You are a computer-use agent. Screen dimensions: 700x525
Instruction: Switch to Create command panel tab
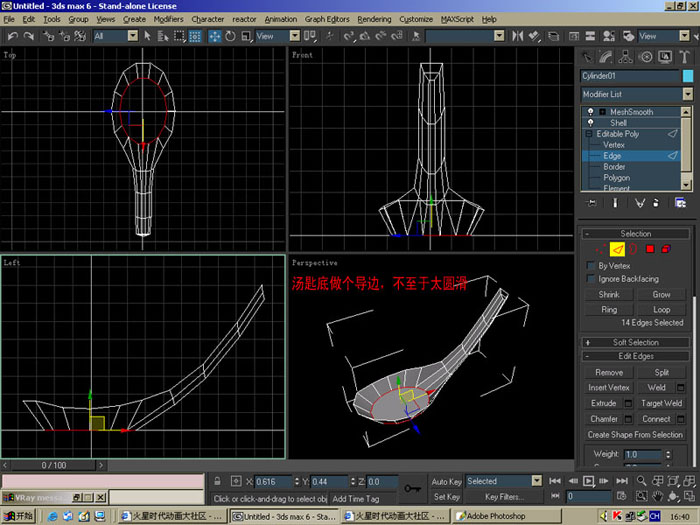(588, 57)
